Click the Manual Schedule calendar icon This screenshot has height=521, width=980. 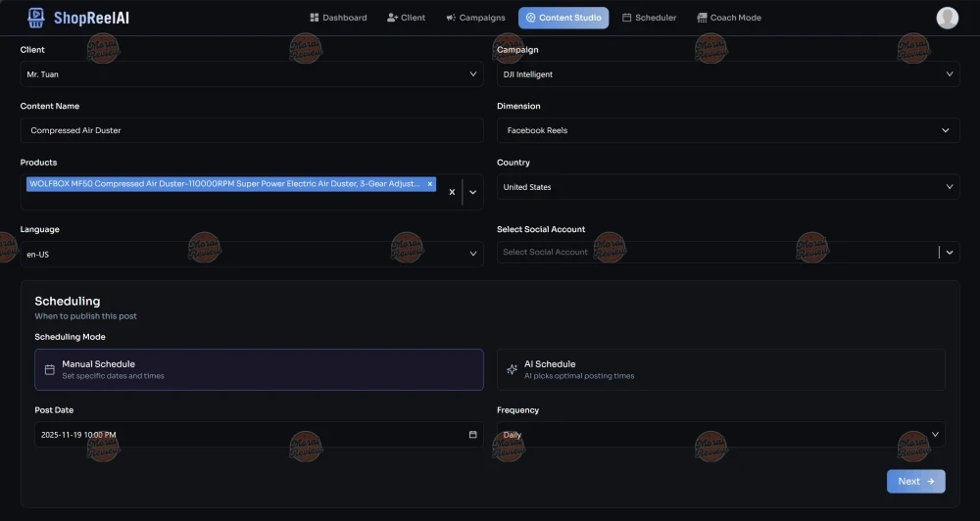point(50,370)
